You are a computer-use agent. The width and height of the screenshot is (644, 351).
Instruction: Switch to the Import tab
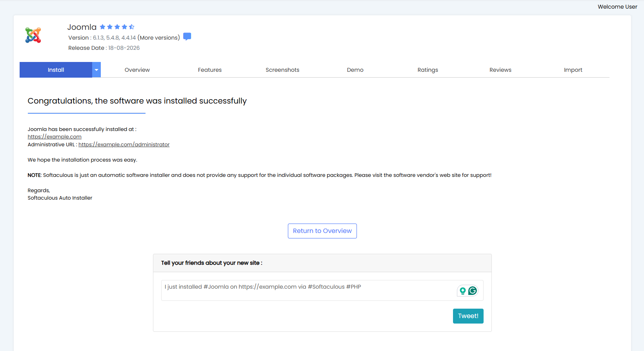[x=573, y=70]
